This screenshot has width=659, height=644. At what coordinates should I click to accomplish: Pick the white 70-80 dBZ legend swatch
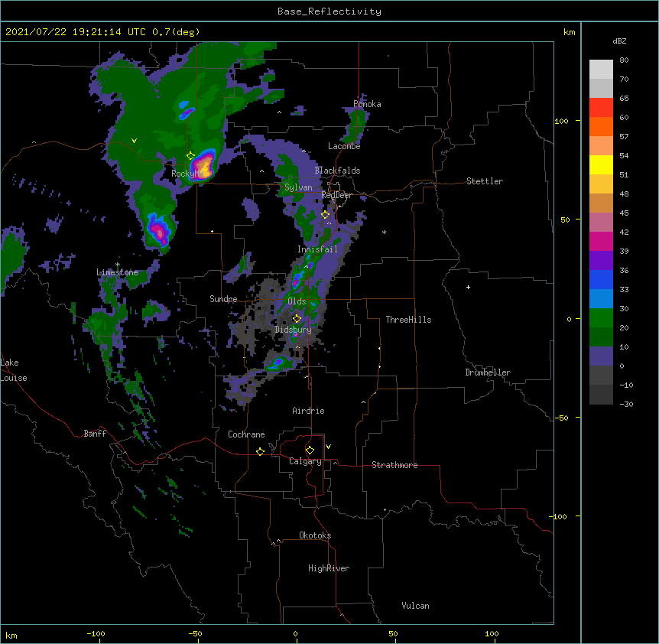tap(601, 70)
